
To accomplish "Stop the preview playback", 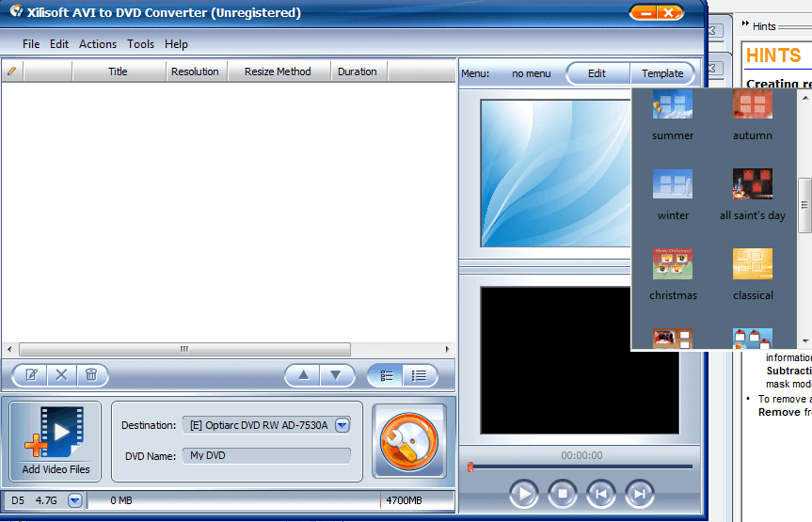I will [563, 494].
